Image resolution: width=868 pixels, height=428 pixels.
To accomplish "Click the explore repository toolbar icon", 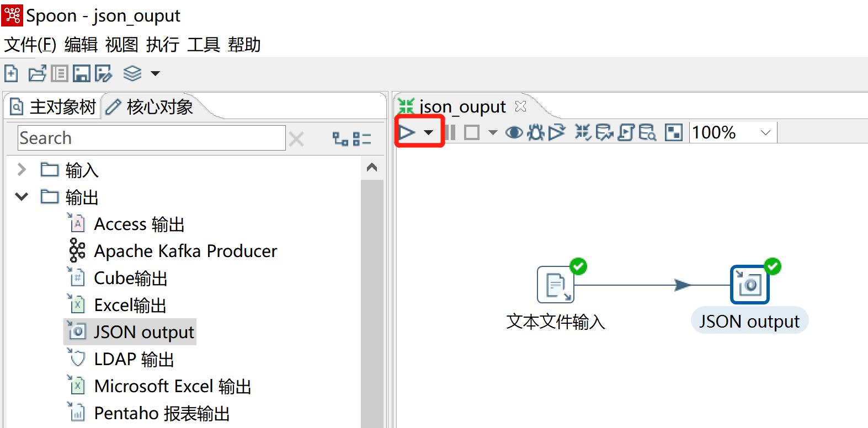I will click(x=60, y=73).
